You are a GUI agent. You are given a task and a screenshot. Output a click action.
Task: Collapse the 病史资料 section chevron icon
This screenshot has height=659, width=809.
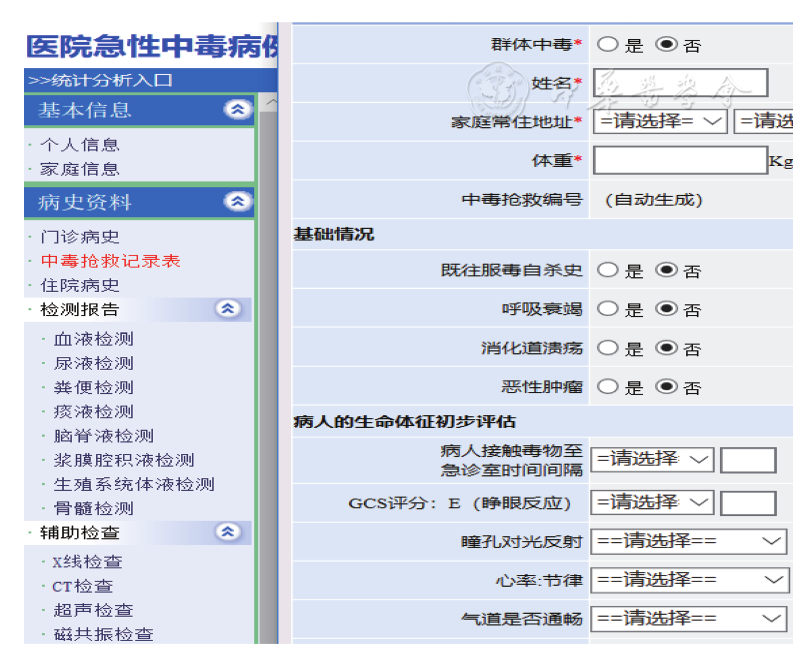[x=237, y=202]
